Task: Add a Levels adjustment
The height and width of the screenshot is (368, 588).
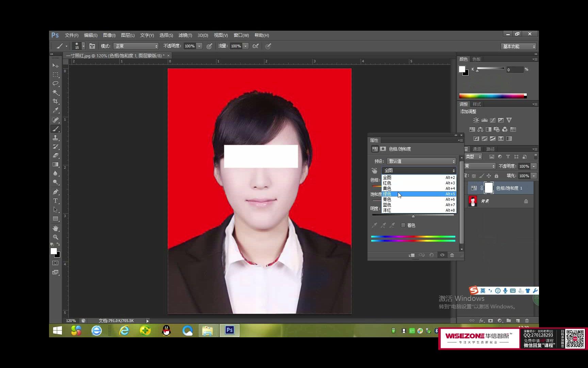Action: pyautogui.click(x=485, y=120)
